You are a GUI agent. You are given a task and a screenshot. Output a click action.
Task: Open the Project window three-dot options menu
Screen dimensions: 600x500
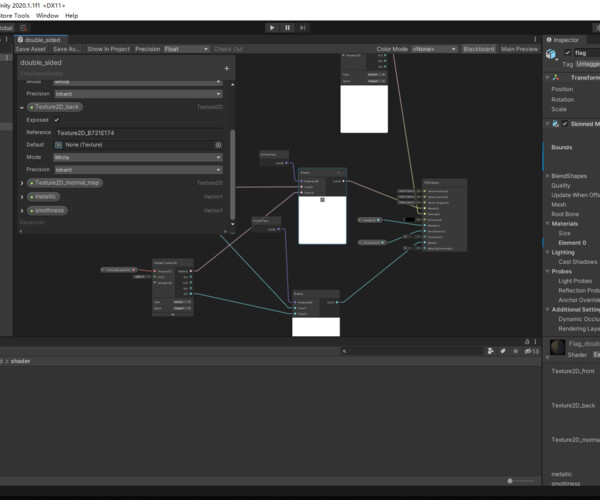click(535, 341)
